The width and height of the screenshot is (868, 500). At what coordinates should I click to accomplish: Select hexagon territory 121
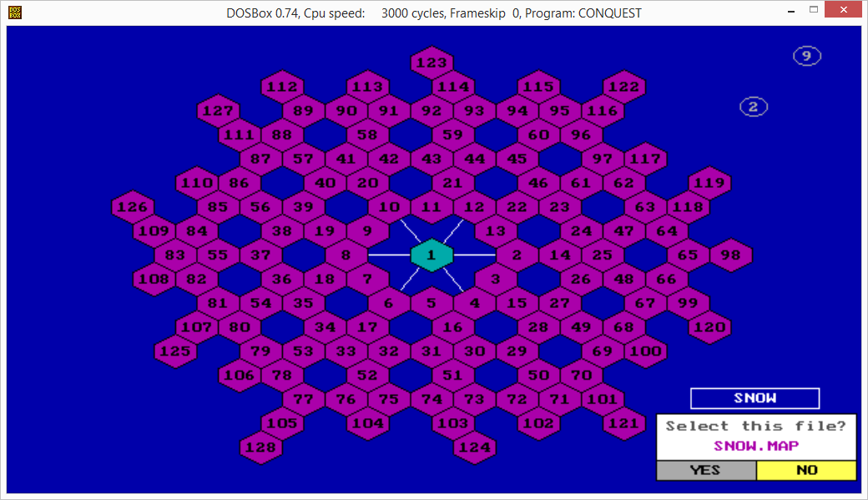click(x=624, y=423)
